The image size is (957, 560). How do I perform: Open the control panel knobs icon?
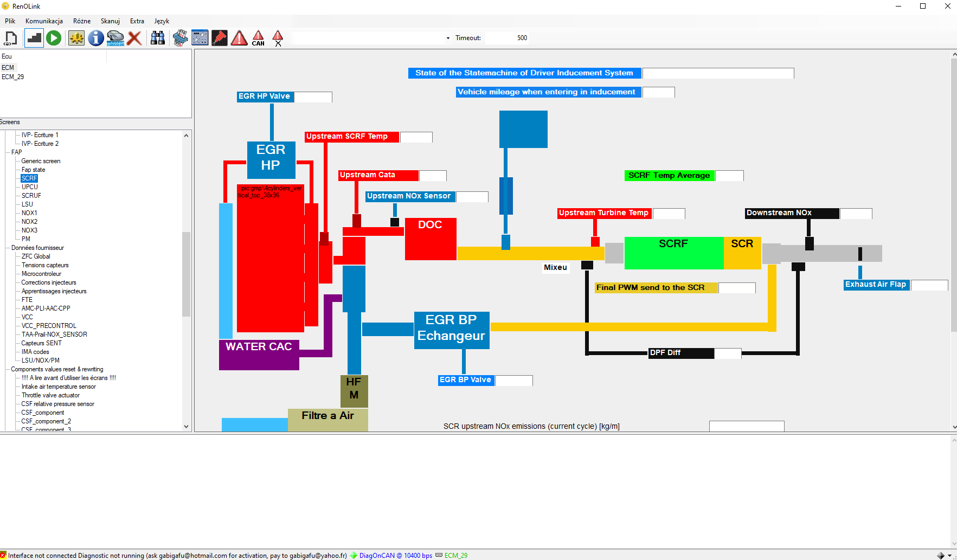tap(200, 38)
